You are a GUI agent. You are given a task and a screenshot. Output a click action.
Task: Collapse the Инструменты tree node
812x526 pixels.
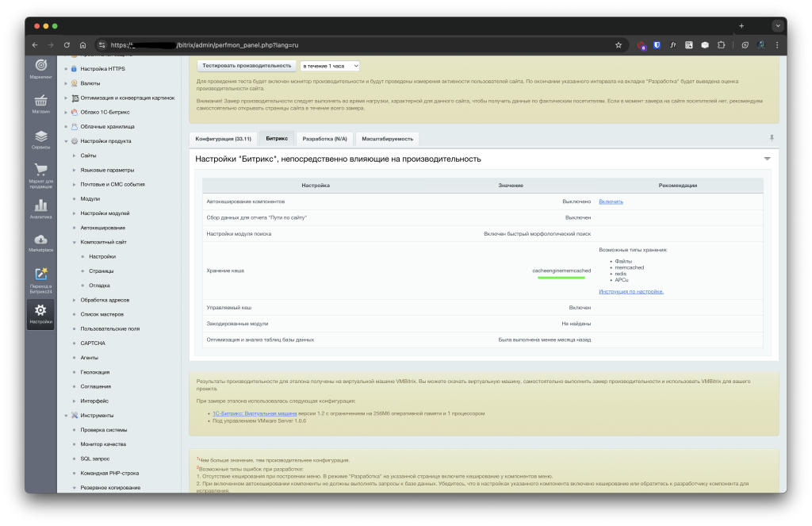coord(66,415)
